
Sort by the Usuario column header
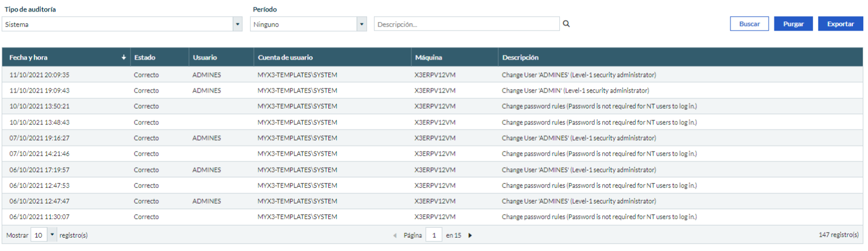[x=205, y=58]
